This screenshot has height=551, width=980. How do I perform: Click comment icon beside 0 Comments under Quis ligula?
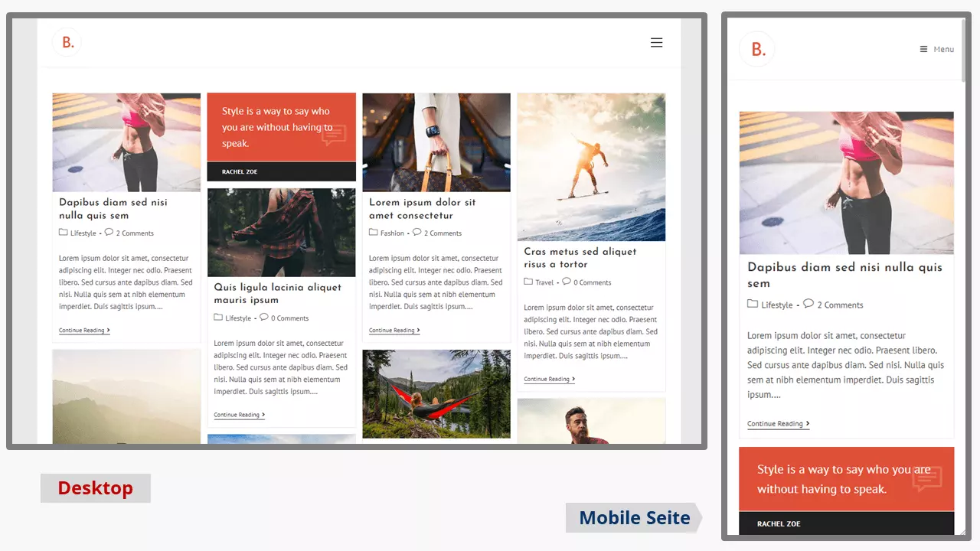tap(264, 318)
